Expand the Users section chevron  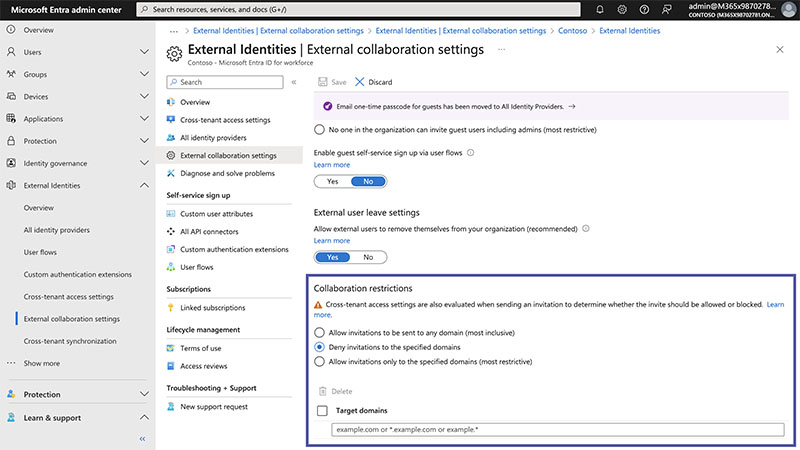click(144, 52)
